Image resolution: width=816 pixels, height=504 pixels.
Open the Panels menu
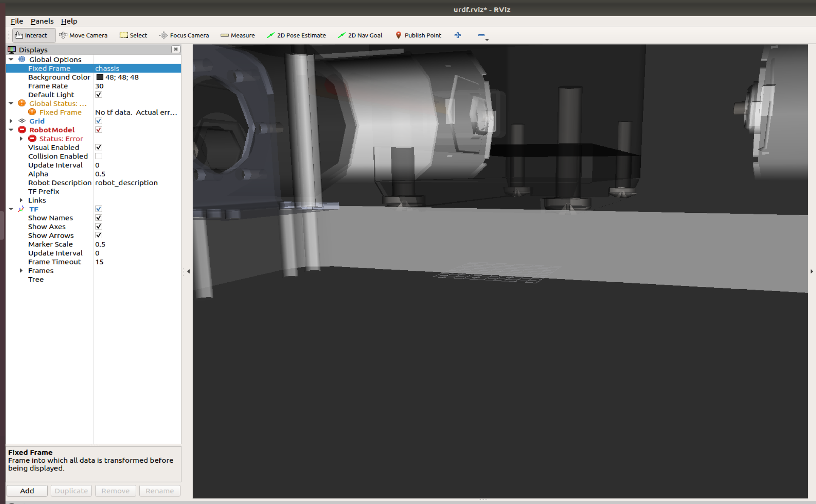tap(42, 21)
